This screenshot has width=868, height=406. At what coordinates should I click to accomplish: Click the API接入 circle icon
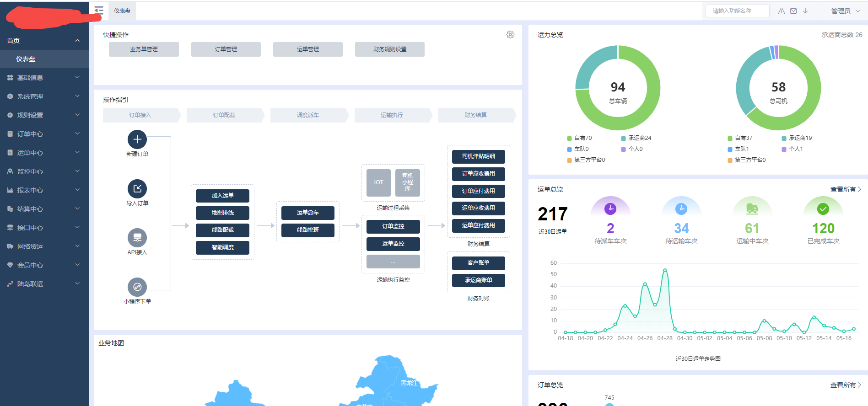137,238
